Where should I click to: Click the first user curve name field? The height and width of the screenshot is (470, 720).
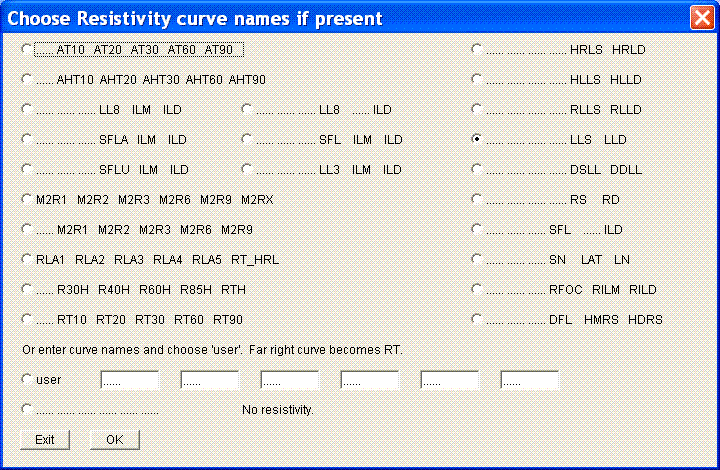(x=129, y=380)
